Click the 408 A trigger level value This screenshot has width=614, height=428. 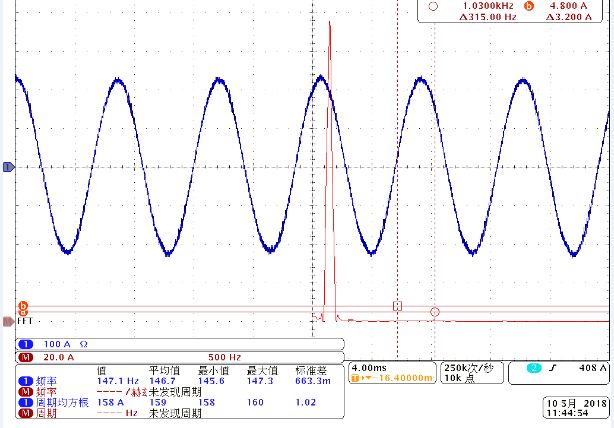589,369
